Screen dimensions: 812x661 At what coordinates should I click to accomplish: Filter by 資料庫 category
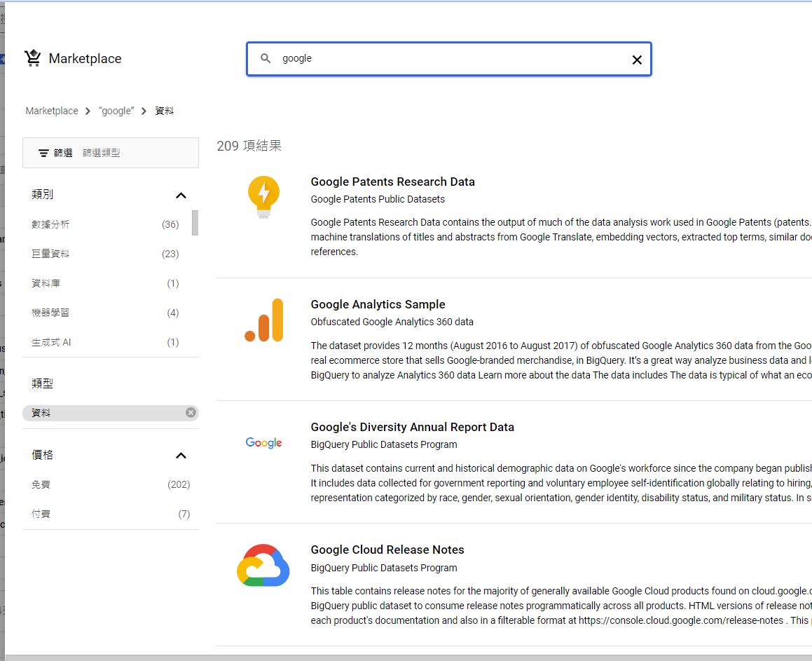click(46, 283)
